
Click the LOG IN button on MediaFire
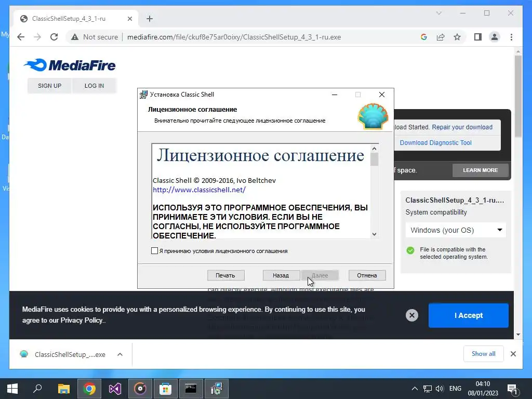pyautogui.click(x=94, y=86)
